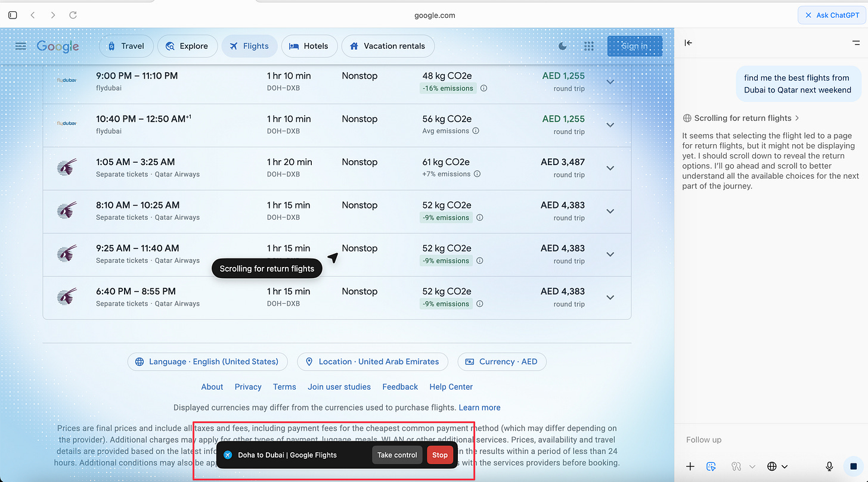Click the Google logo
868x482 pixels.
pyautogui.click(x=57, y=46)
